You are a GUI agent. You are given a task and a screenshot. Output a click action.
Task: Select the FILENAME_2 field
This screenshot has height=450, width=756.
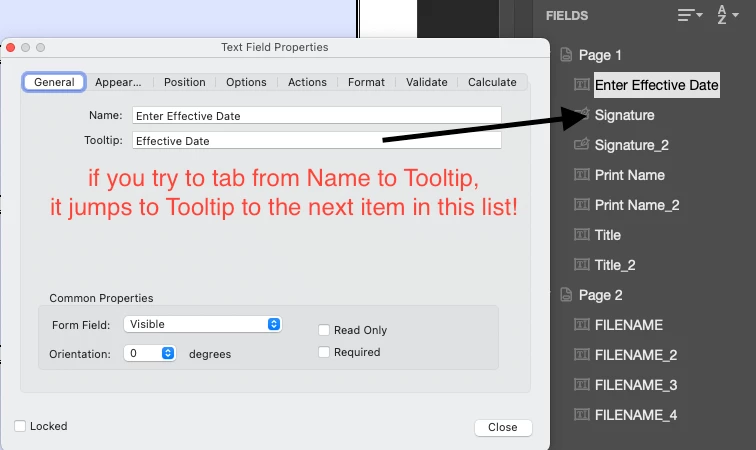(x=636, y=355)
